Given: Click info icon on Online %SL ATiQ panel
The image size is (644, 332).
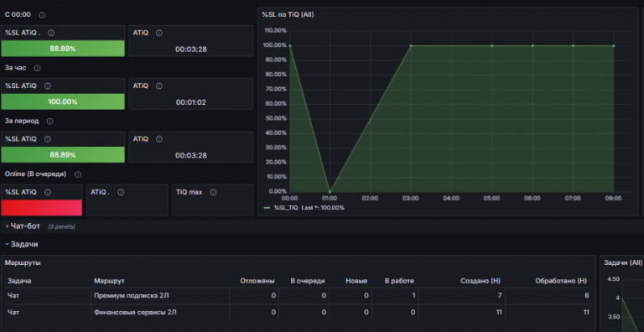Looking at the screenshot, I should 48,192.
